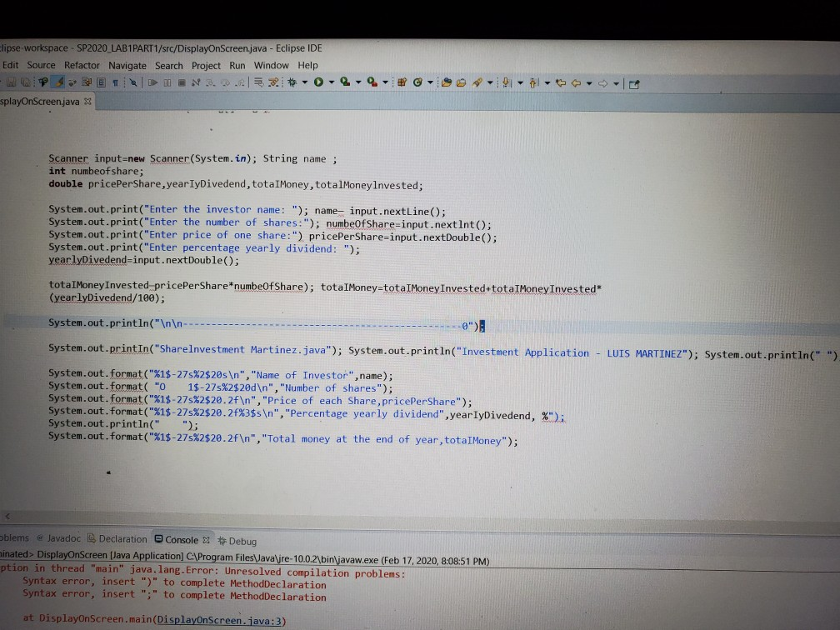840x630 pixels.
Task: Click the Back navigation arrow
Action: 576,83
